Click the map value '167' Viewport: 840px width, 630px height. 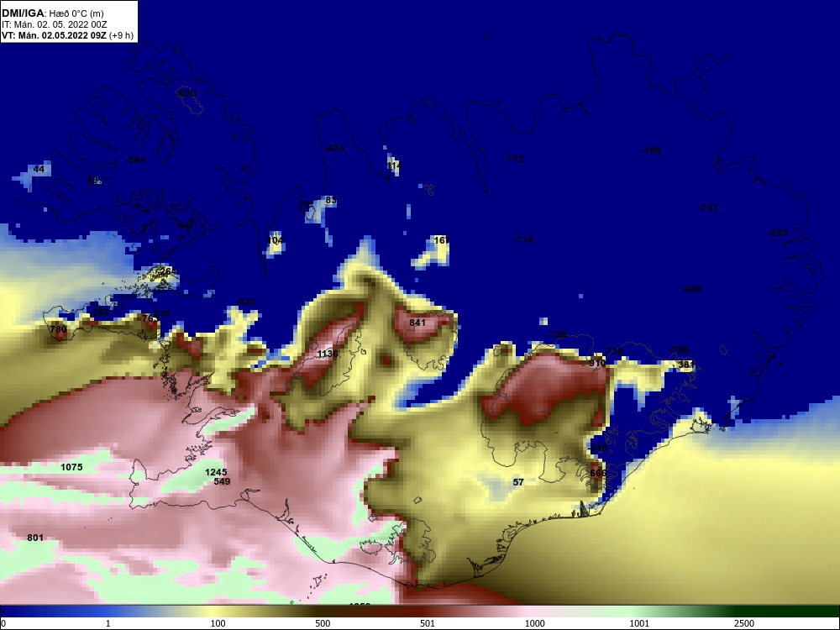[442, 240]
